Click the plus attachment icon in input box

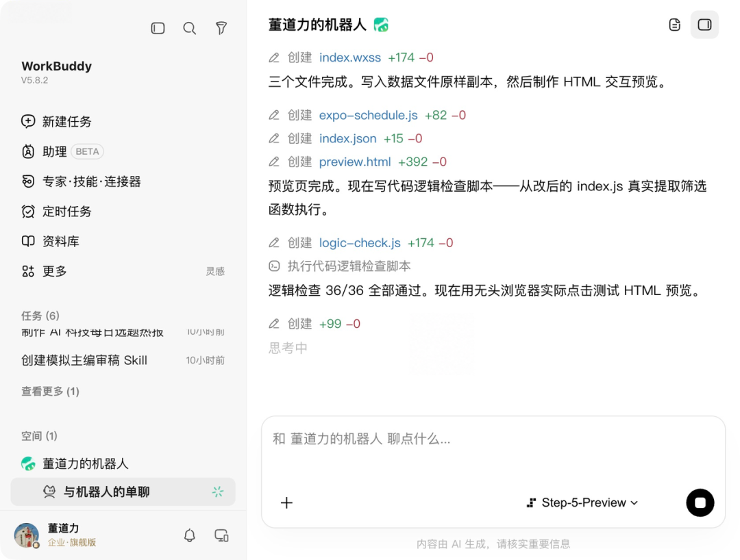point(286,502)
